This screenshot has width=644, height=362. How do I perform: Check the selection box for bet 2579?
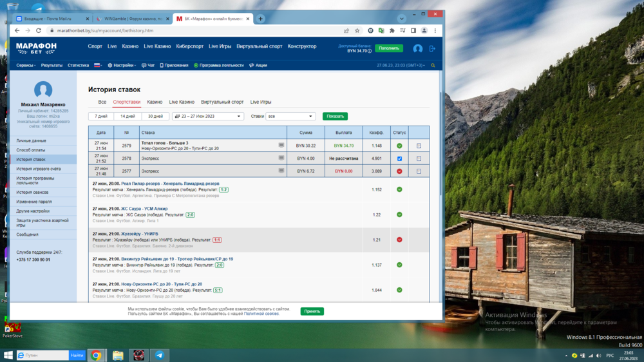tap(419, 146)
